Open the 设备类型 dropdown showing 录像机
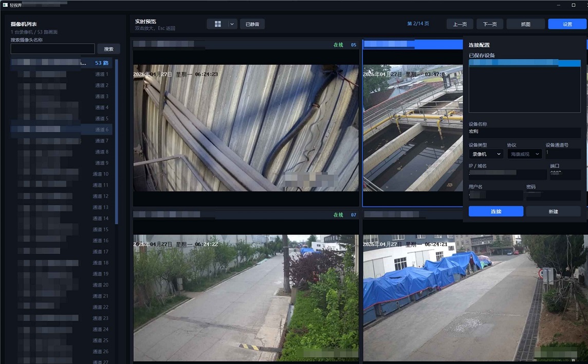The image size is (588, 364). 486,154
